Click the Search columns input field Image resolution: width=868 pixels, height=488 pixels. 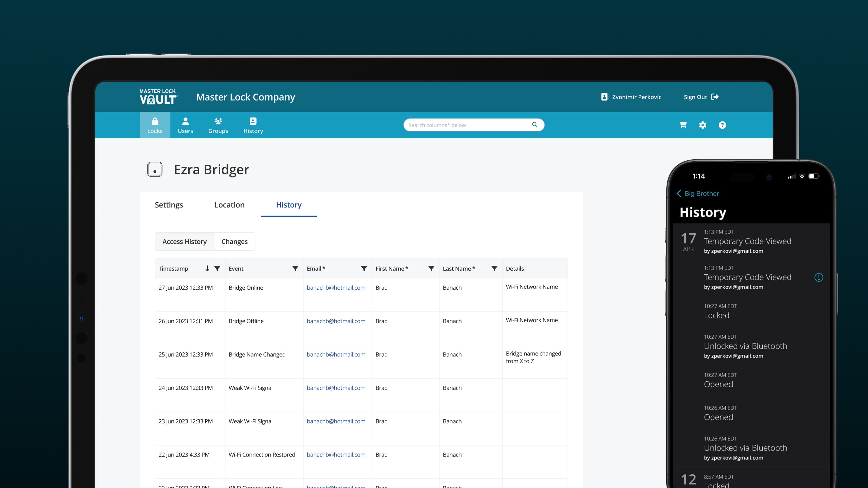[474, 125]
